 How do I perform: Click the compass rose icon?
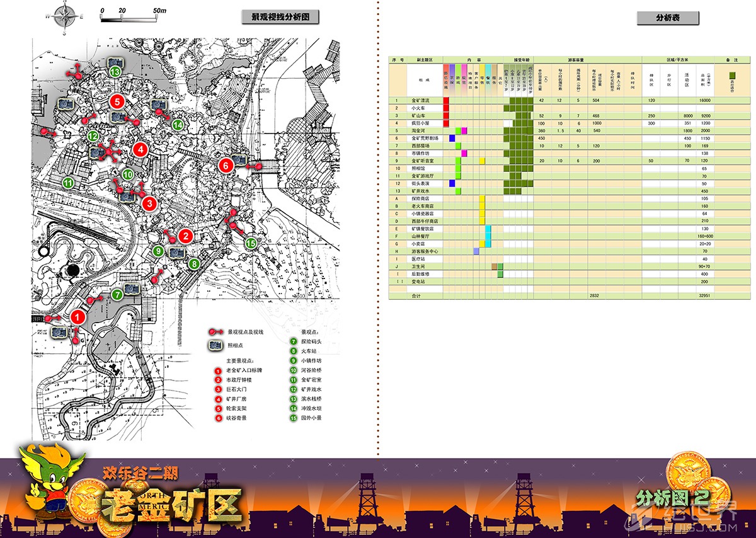(x=64, y=16)
